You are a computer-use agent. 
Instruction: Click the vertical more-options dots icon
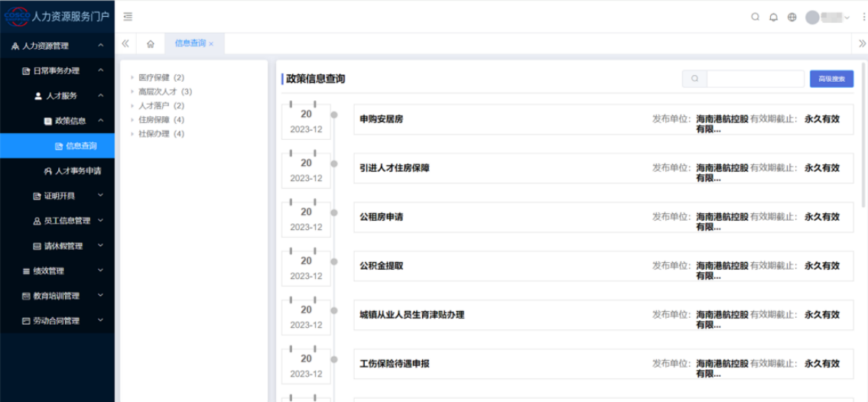pyautogui.click(x=864, y=17)
